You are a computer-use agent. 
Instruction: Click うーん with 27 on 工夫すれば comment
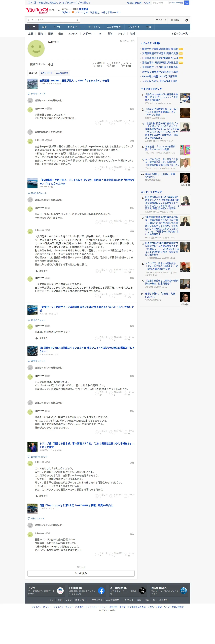129,295
